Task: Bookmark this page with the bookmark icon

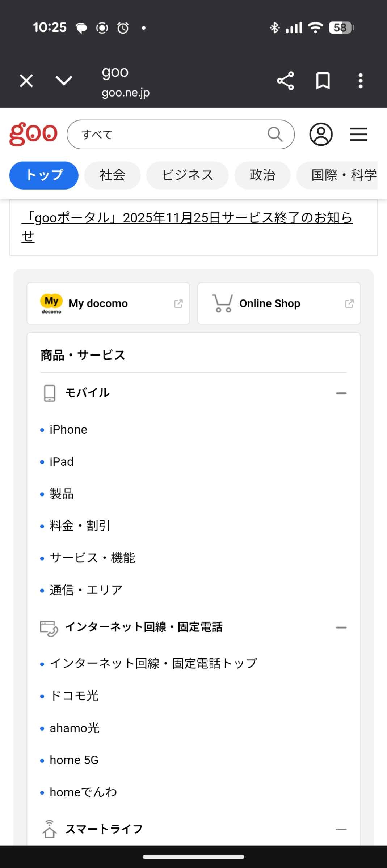Action: (x=323, y=81)
